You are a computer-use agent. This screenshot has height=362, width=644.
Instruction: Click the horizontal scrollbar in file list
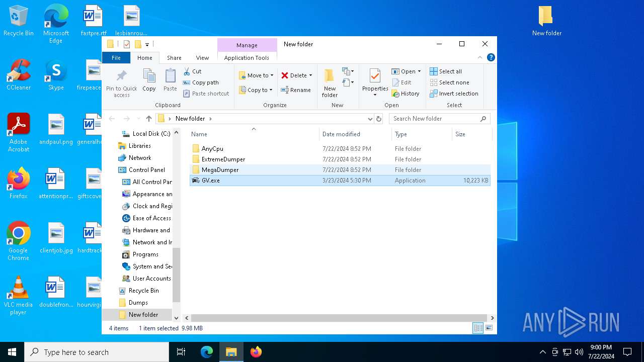tap(339, 318)
